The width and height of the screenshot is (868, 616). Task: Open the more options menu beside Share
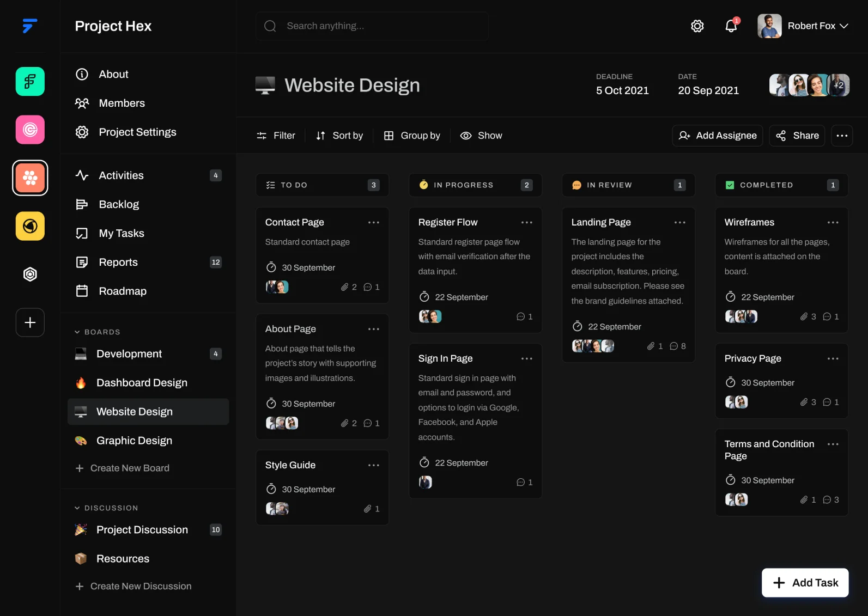click(841, 136)
